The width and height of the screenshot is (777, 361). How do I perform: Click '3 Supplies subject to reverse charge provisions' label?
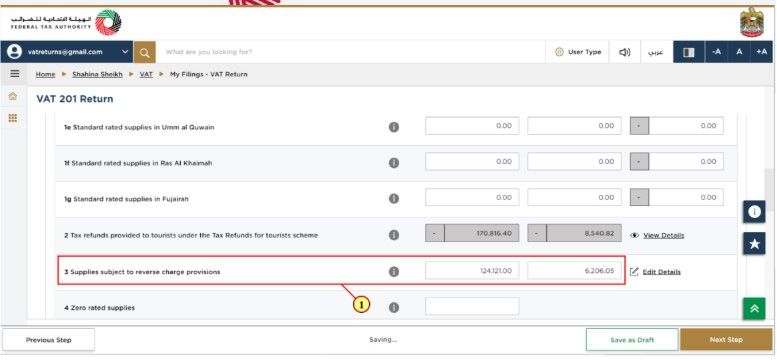point(142,272)
